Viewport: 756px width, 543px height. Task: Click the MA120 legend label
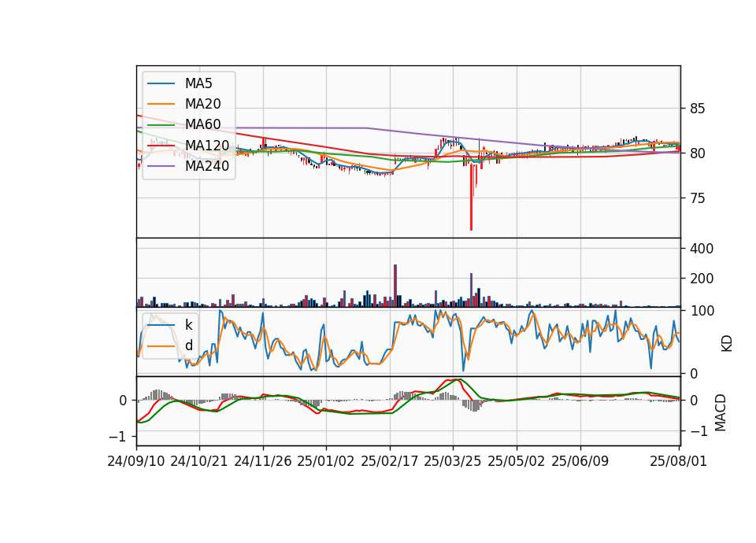pyautogui.click(x=207, y=145)
